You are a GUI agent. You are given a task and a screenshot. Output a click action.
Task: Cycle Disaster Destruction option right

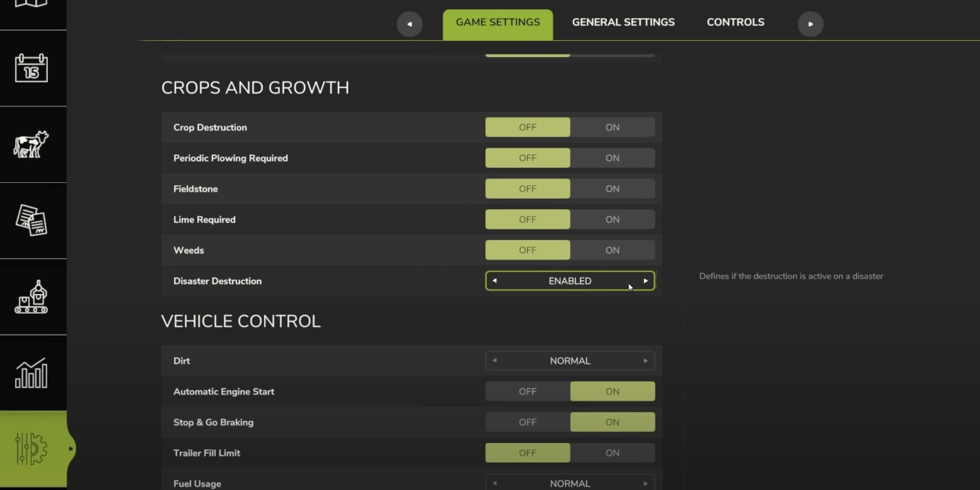coord(646,281)
